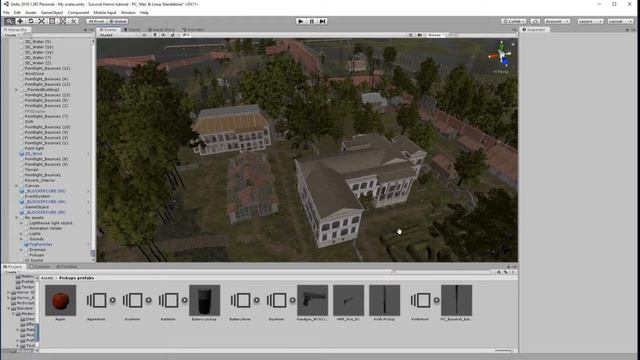The width and height of the screenshot is (640, 360).
Task: Select the Scale tool
Action: pyautogui.click(x=41, y=21)
